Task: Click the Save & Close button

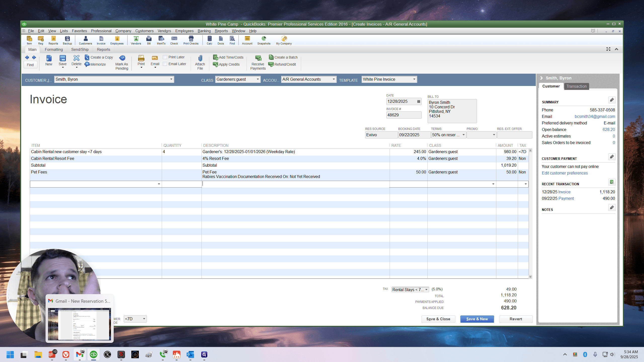Action: [x=438, y=319]
